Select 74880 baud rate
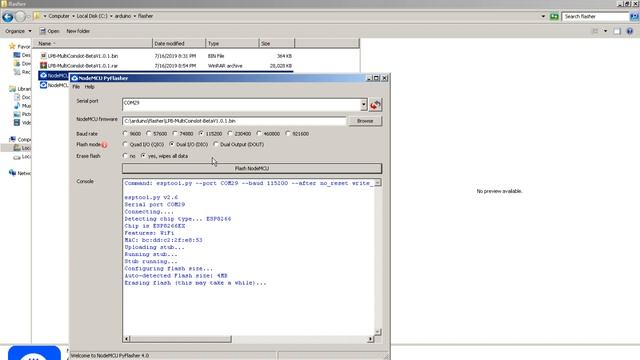 point(175,133)
